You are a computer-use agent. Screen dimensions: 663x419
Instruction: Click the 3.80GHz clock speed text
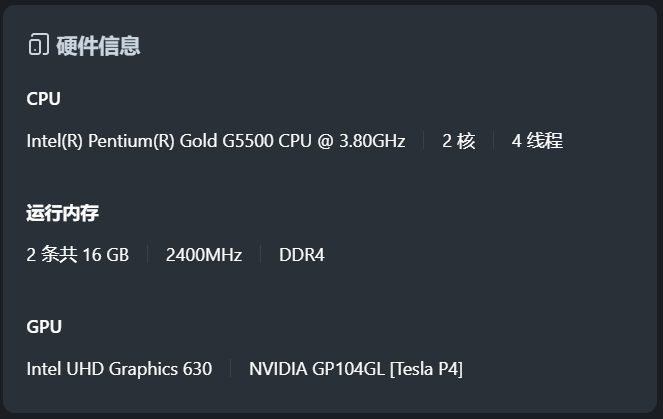pyautogui.click(x=372, y=141)
